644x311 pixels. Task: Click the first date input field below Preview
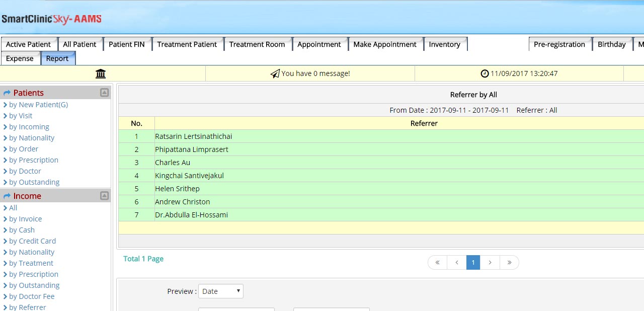[236, 309]
